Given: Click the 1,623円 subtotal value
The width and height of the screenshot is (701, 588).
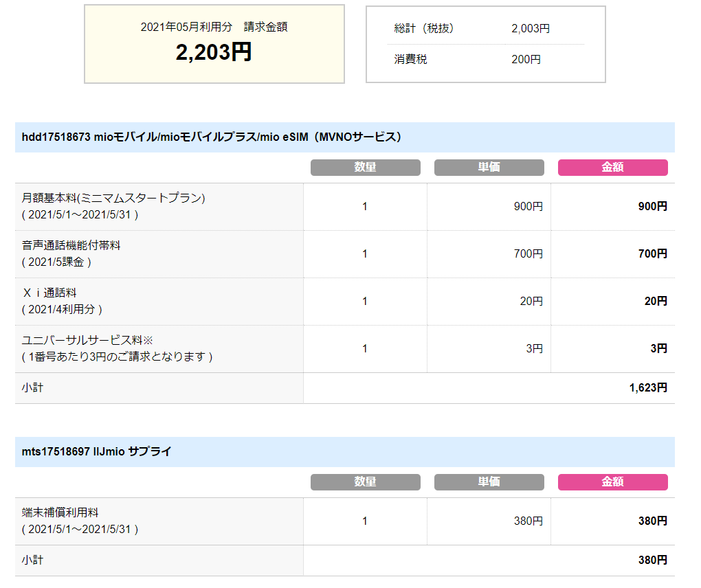Looking at the screenshot, I should tap(648, 387).
